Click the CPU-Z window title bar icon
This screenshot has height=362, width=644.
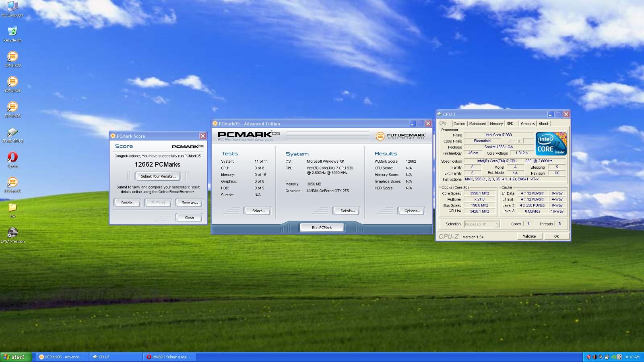440,114
